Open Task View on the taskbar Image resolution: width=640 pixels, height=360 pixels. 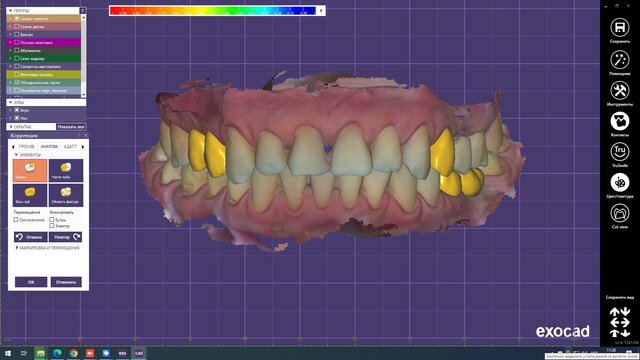point(24,353)
